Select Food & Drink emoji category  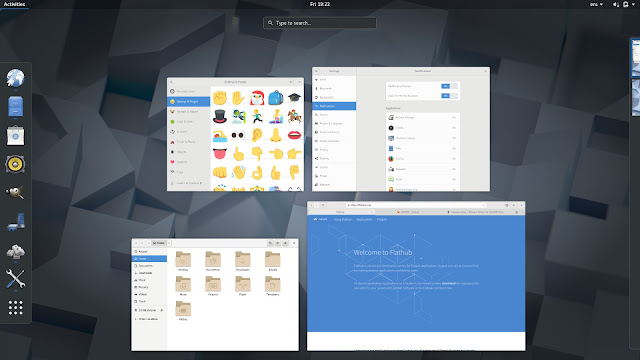click(x=189, y=122)
